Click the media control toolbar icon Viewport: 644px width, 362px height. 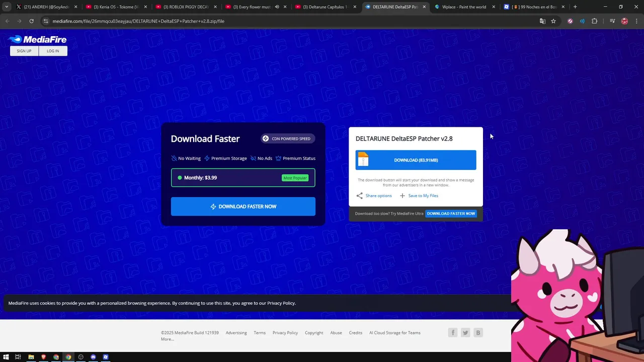[x=612, y=21]
